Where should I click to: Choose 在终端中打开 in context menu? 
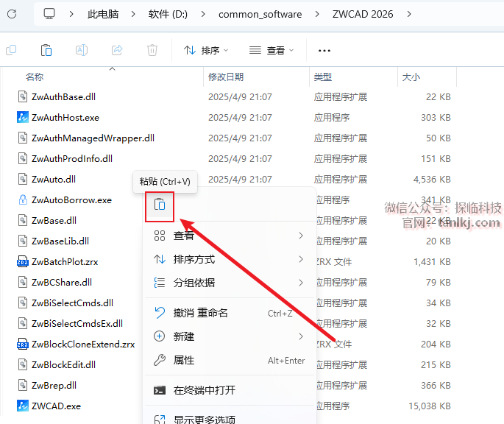[x=230, y=391]
